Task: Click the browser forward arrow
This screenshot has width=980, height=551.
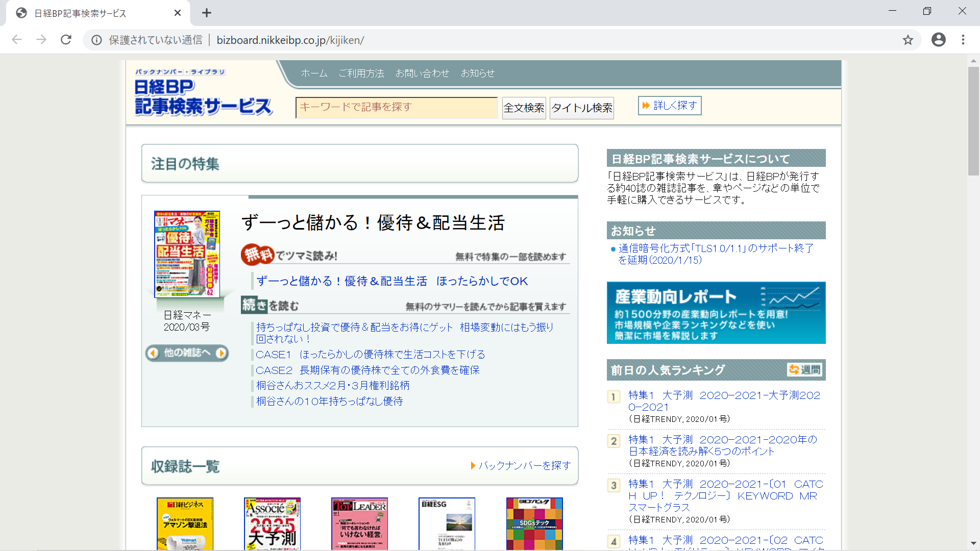Action: point(41,40)
